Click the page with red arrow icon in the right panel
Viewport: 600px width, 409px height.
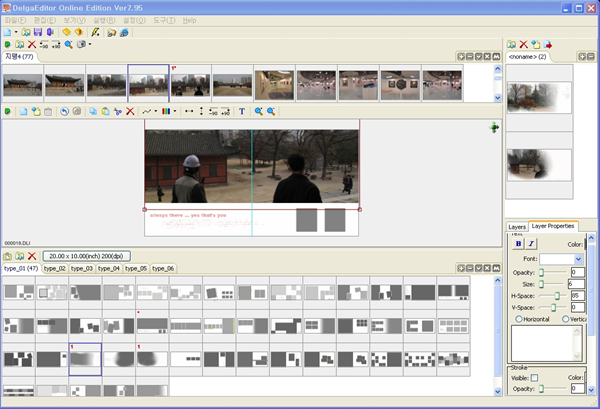point(548,45)
